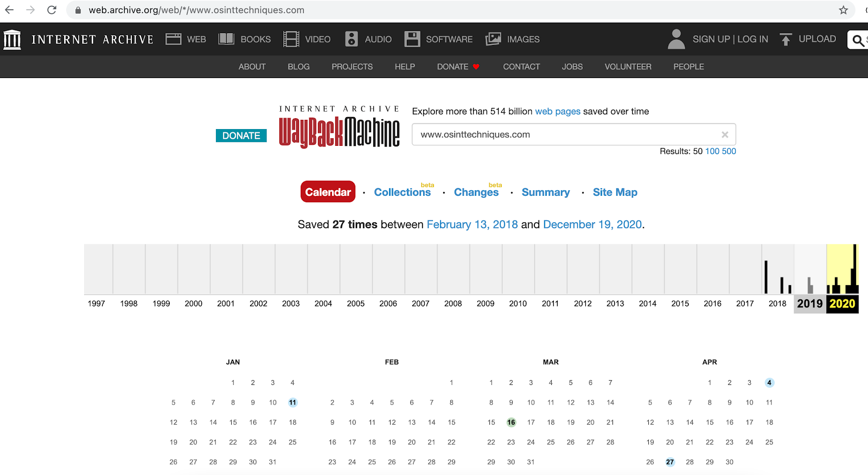This screenshot has width=868, height=475.
Task: Switch to the Collections tab
Action: coord(403,192)
